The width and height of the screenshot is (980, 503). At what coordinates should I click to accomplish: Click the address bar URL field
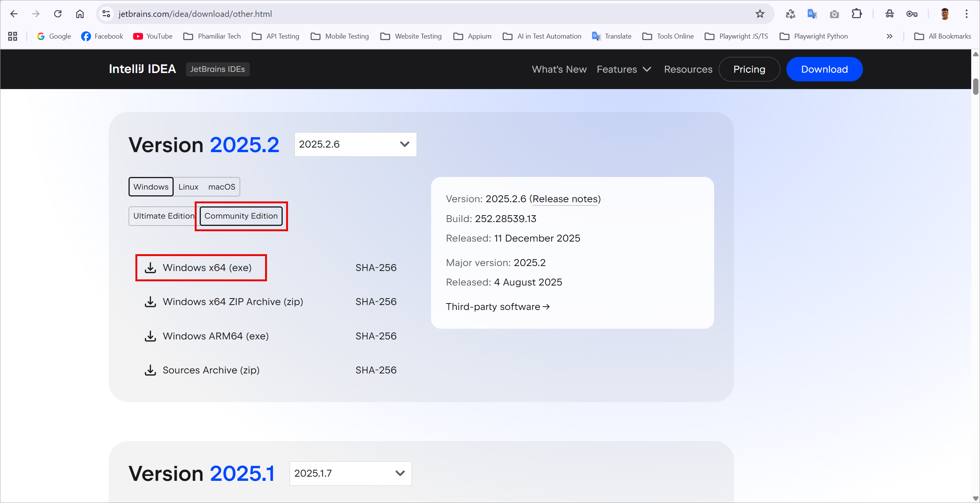click(x=421, y=14)
